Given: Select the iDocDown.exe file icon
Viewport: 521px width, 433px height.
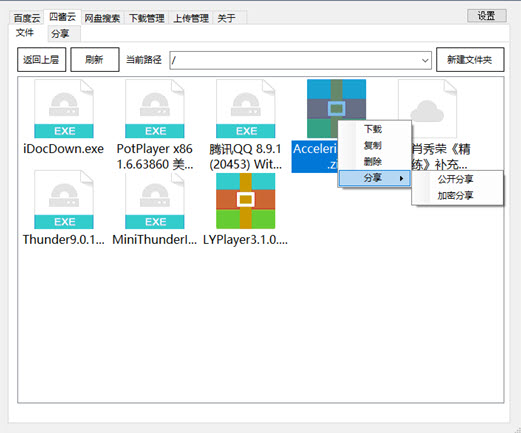Looking at the screenshot, I should coord(64,109).
